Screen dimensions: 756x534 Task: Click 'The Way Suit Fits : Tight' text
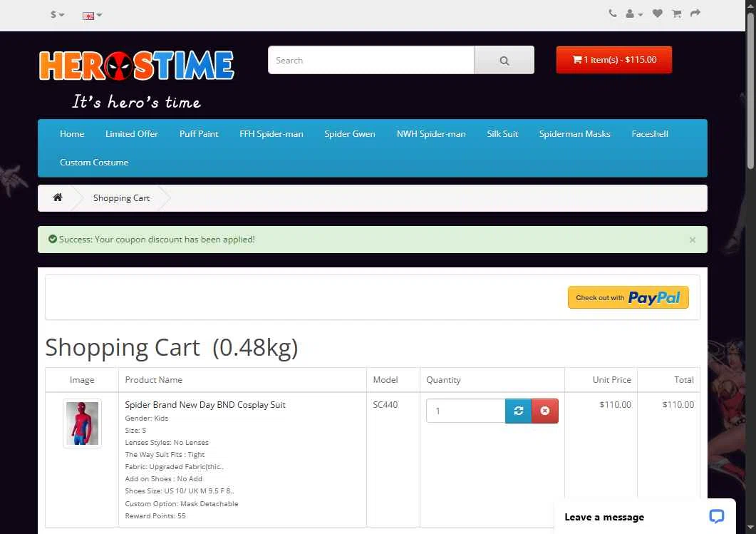(165, 454)
